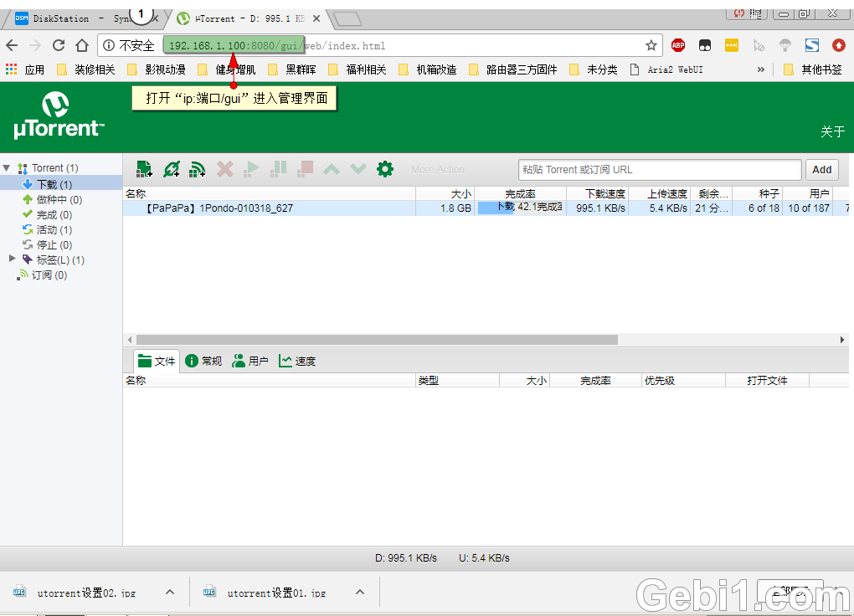
Task: Switch to the 速度 tab
Action: pos(301,361)
